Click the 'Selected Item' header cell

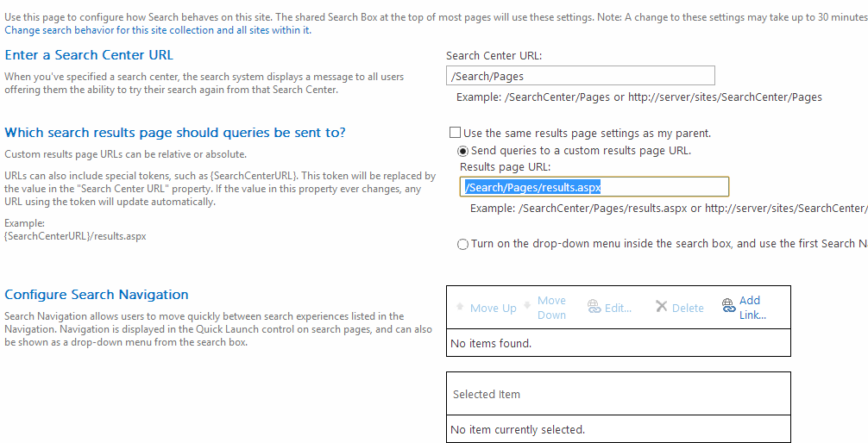coord(619,394)
